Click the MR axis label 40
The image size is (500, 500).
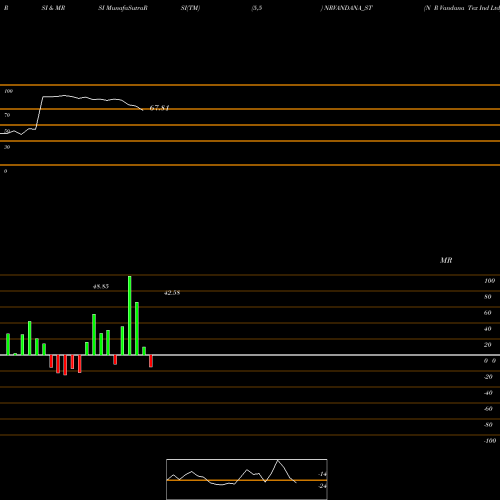coord(488,329)
